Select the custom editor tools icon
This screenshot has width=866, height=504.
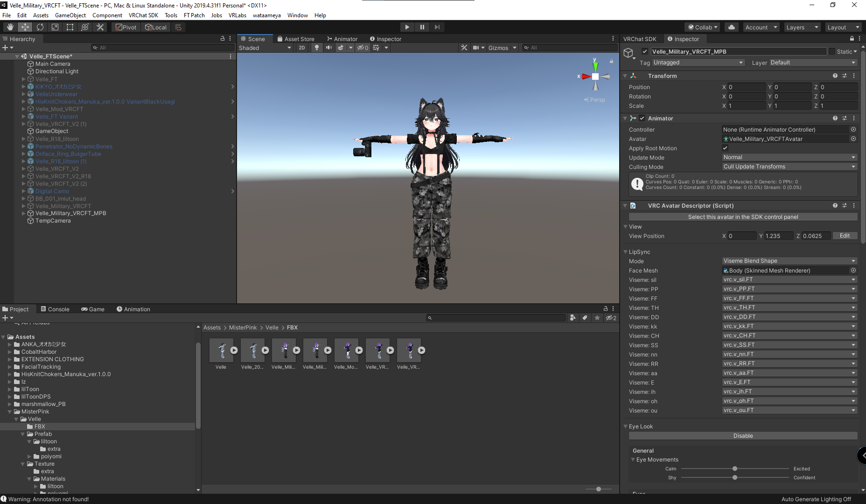pyautogui.click(x=100, y=27)
